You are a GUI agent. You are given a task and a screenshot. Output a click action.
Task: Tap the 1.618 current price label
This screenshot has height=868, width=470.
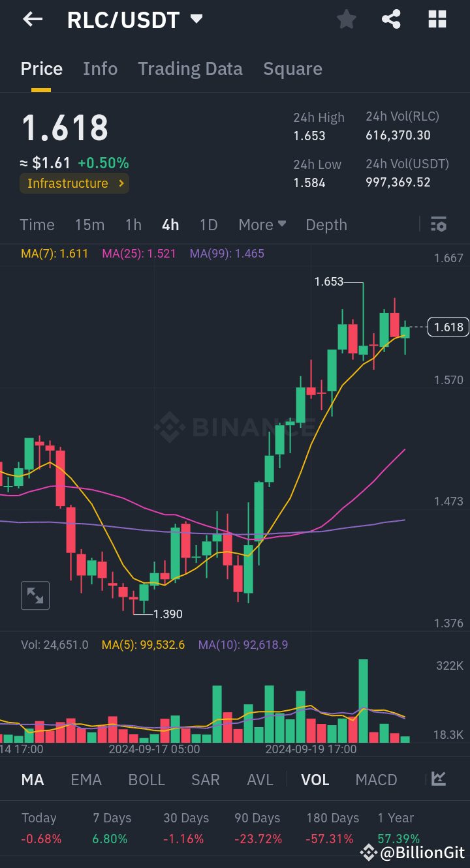point(448,327)
